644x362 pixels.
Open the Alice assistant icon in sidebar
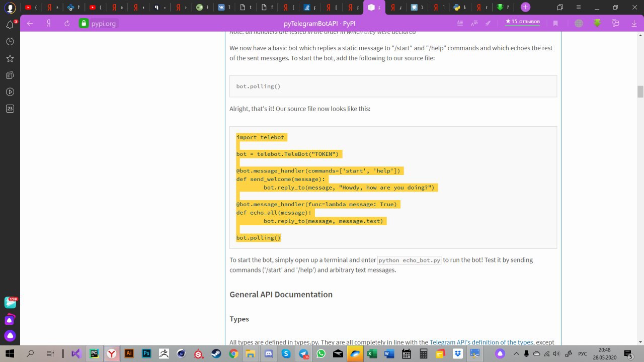click(10, 335)
